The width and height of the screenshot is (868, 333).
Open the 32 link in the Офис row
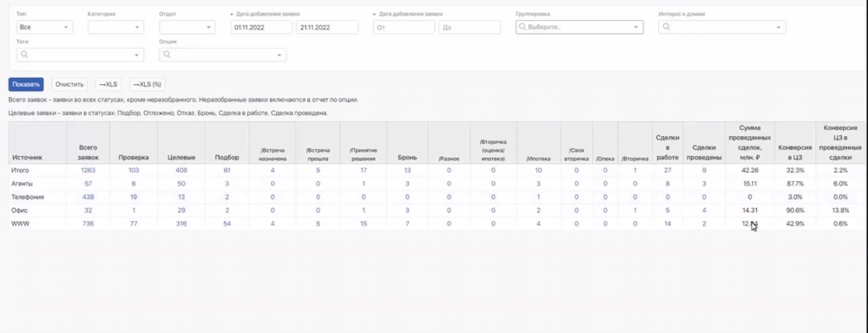88,210
